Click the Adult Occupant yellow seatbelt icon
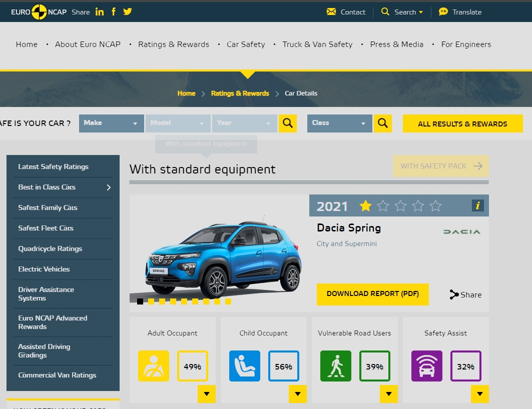Viewport: 532px width, 409px height. click(153, 366)
